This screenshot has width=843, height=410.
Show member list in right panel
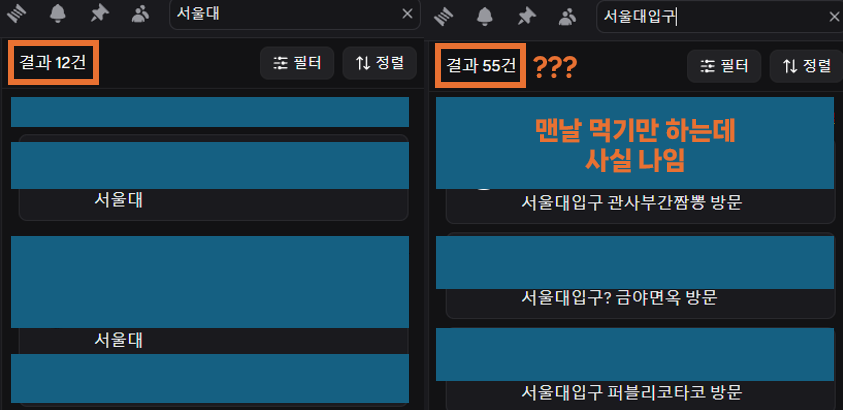coord(568,17)
